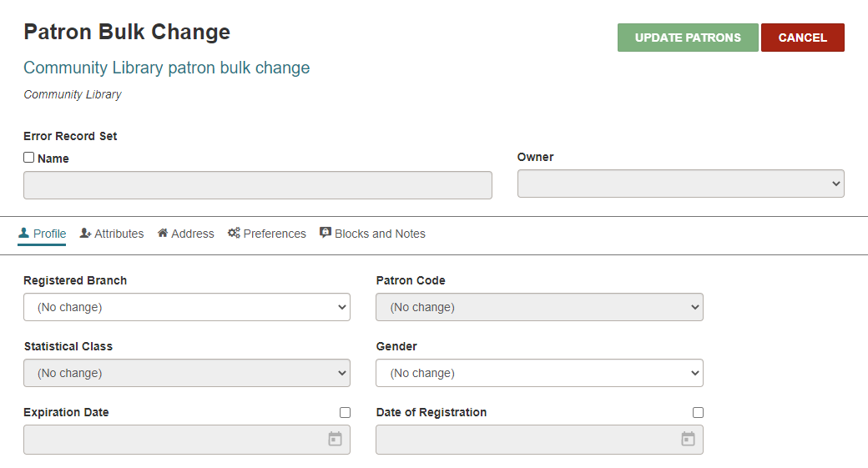Click the Attributes tab person-plus icon
This screenshot has height=468, width=868.
coord(85,233)
